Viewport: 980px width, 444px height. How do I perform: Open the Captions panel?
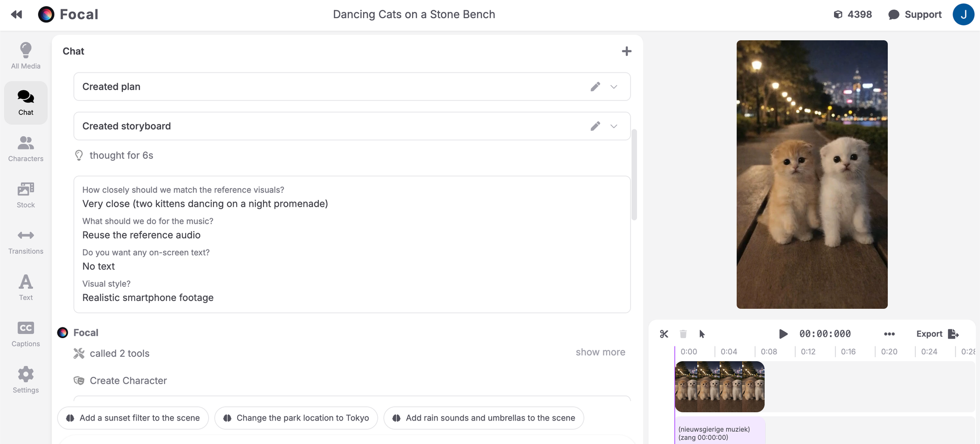26,334
